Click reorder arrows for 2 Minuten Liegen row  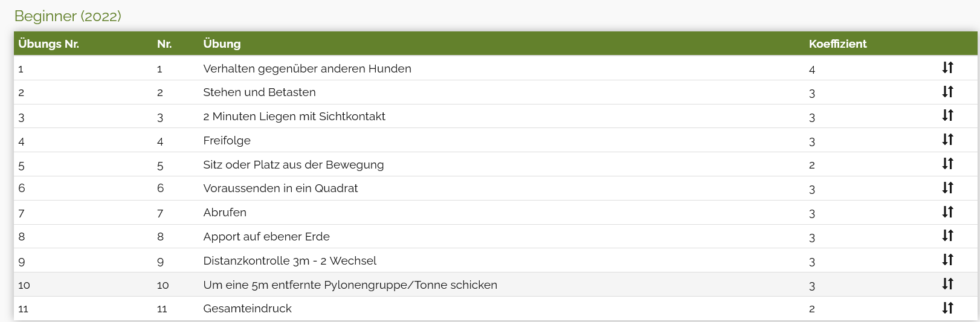947,115
